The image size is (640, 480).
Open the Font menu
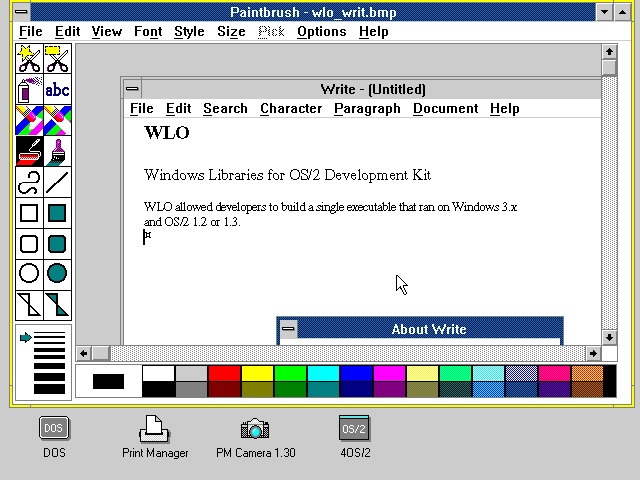click(148, 32)
